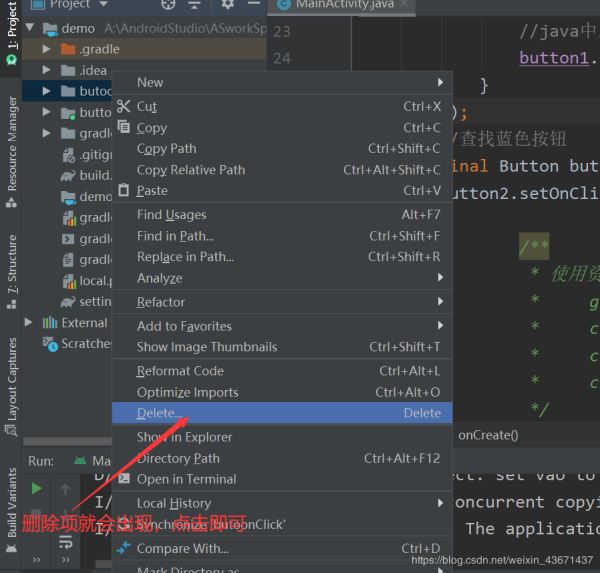Expand External Libraries node
Viewport: 600px width, 573px height.
coord(29,322)
